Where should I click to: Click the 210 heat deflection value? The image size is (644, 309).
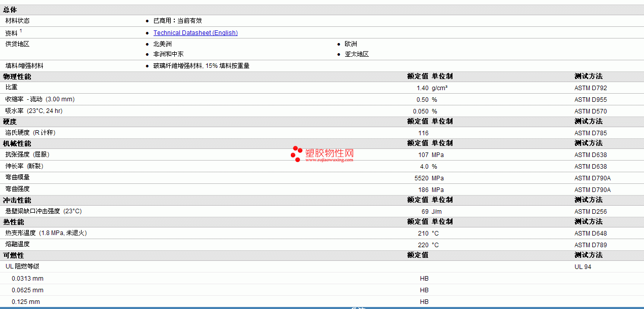[x=423, y=234]
